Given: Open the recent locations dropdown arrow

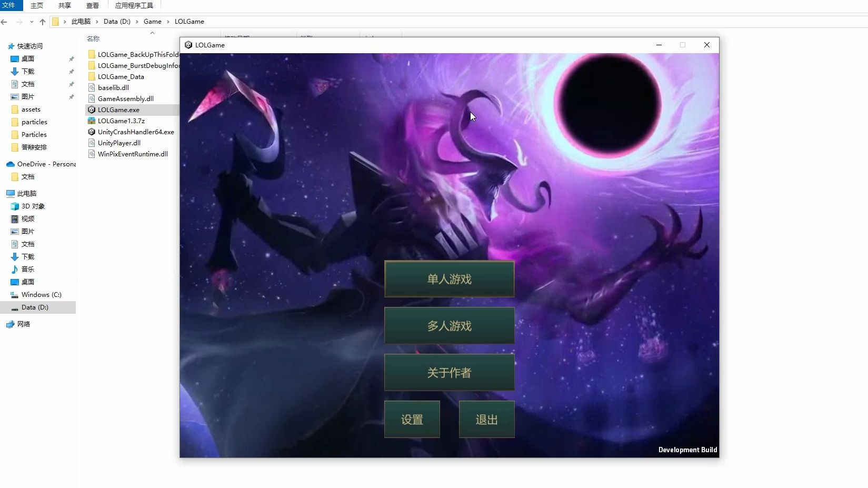Looking at the screenshot, I should (32, 22).
